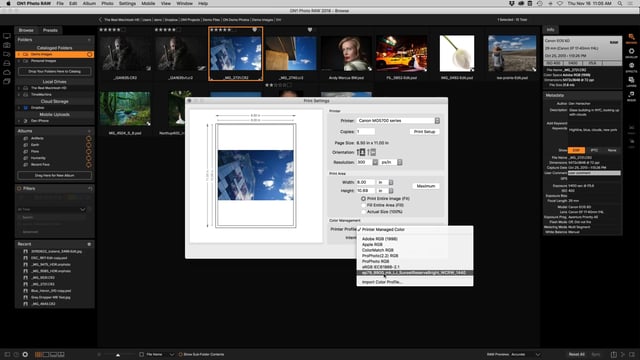Click the macOS Spotlight search icon
Screen dimensions: 640x360
tap(620, 4)
